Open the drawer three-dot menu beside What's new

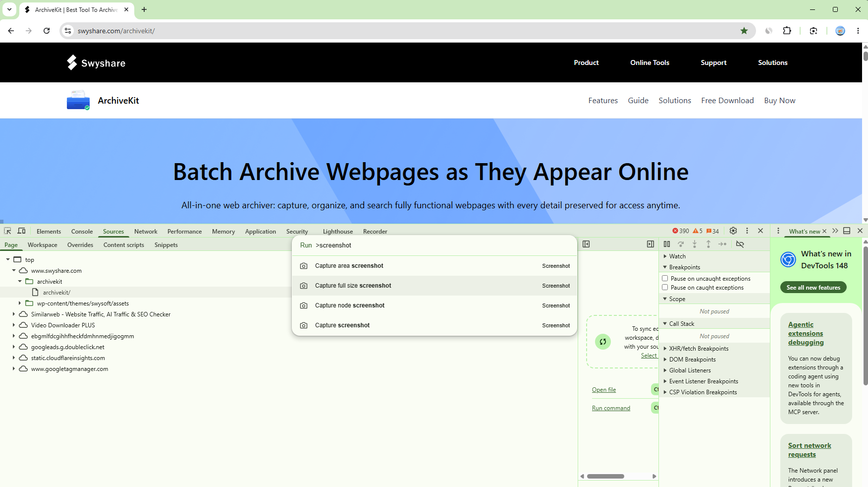click(778, 231)
